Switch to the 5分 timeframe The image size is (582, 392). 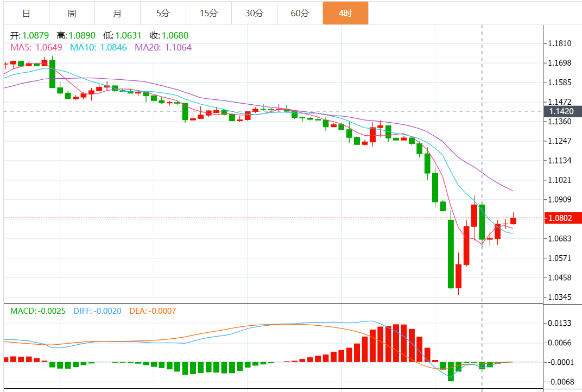tap(163, 14)
